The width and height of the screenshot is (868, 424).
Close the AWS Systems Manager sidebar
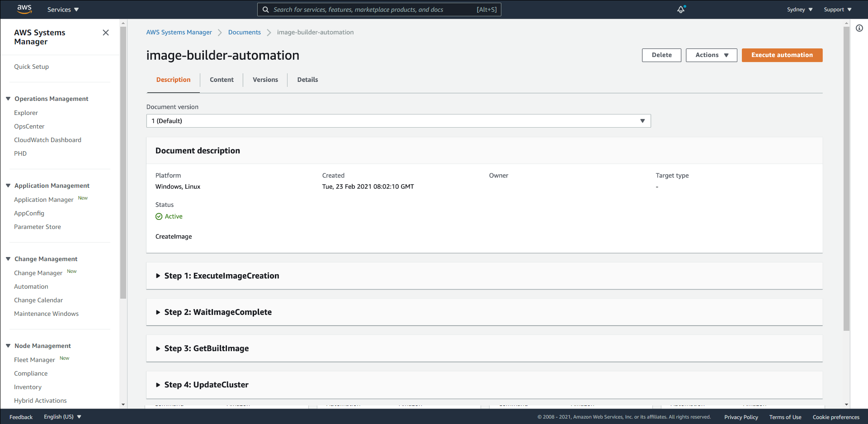(x=106, y=33)
